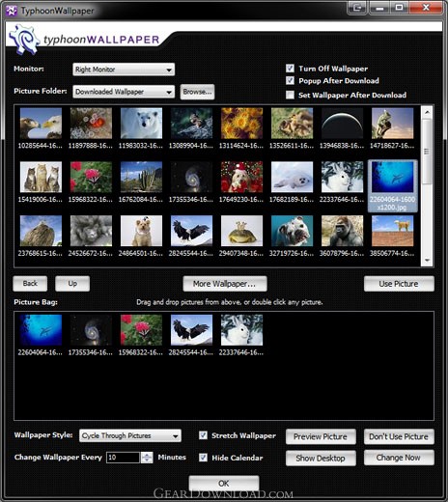Click the TyphoonWallpaper title bar app icon

tap(12, 11)
